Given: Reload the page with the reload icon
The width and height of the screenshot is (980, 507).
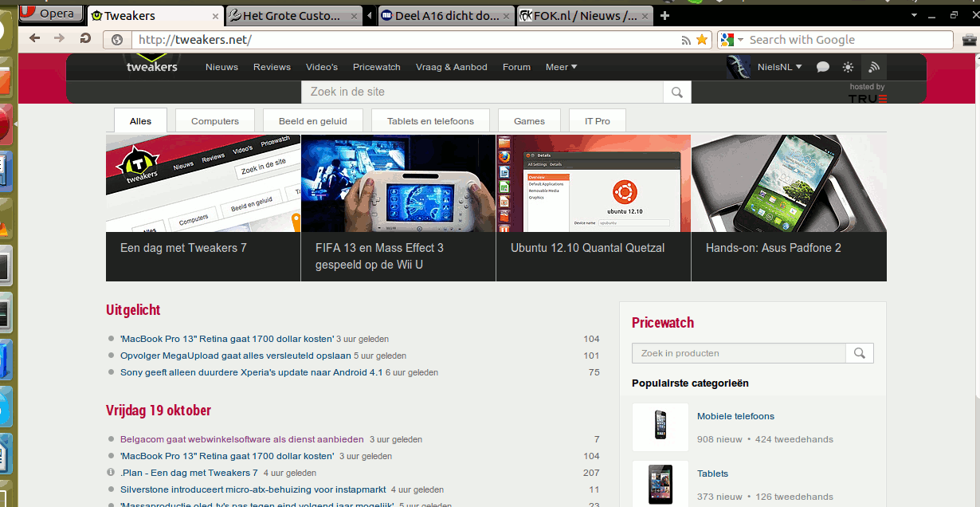Looking at the screenshot, I should [85, 38].
